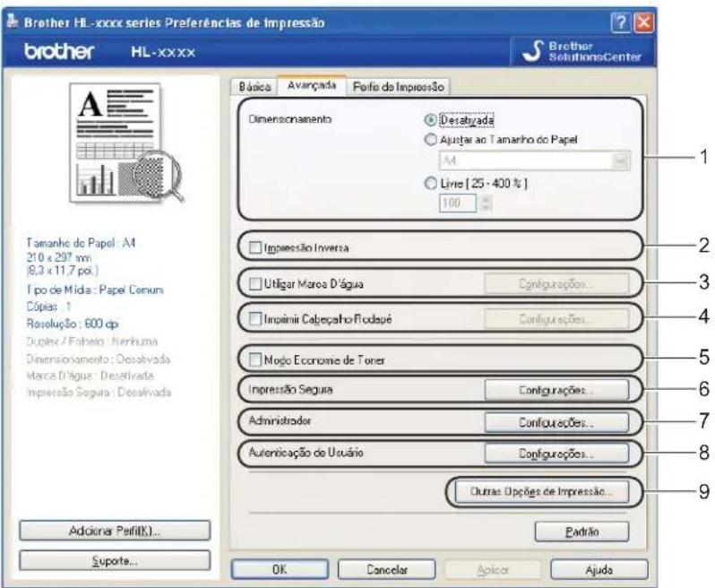Click the scaling percentage field showing 100
This screenshot has width=715, height=588.
[457, 203]
